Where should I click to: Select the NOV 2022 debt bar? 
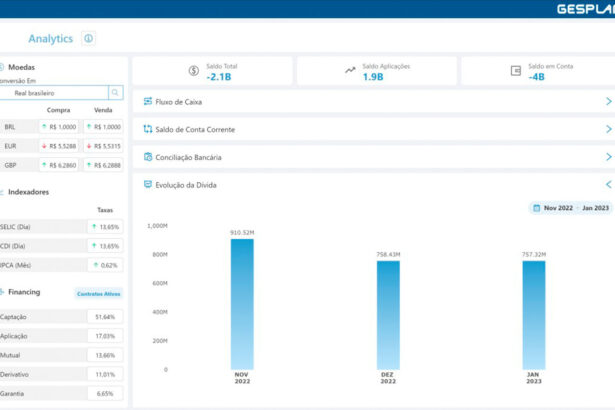[242, 304]
